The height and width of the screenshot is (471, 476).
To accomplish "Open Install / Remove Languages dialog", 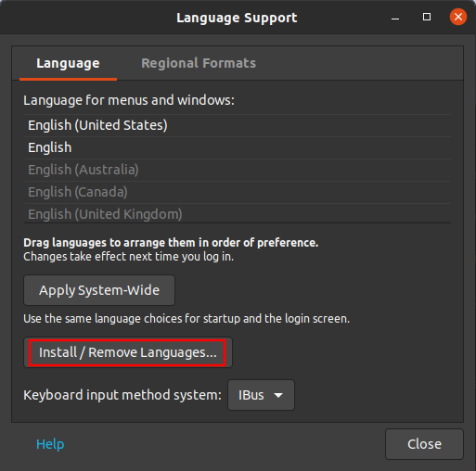I will tap(128, 352).
